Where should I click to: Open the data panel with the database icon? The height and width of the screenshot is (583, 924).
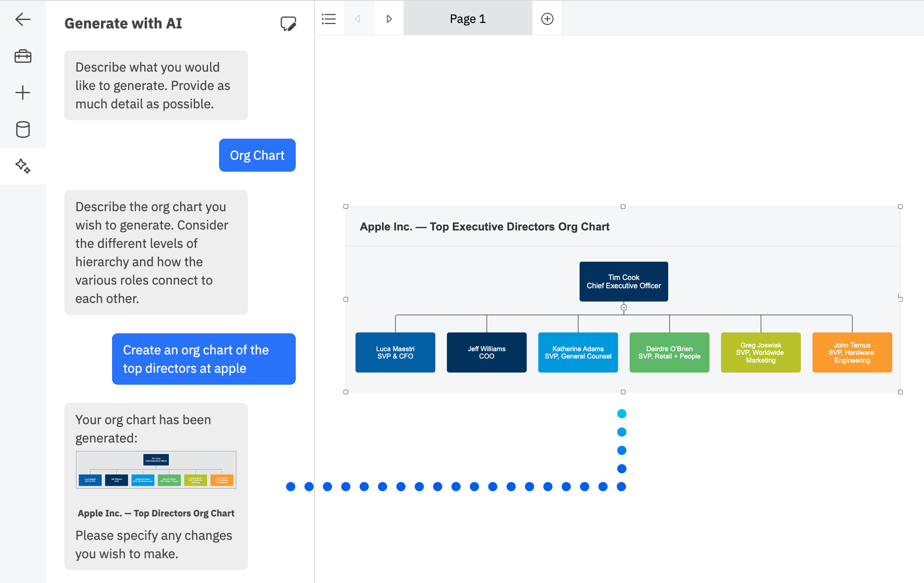click(22, 129)
